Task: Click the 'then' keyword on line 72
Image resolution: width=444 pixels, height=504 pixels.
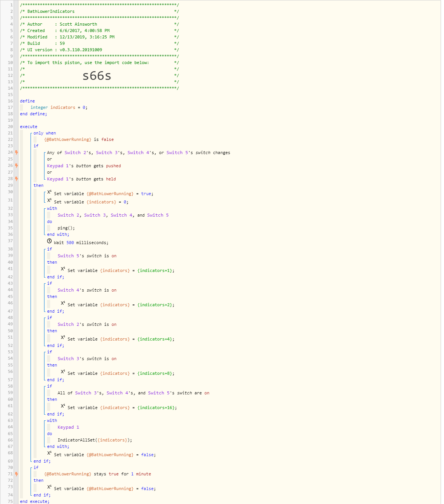Action: [38, 480]
